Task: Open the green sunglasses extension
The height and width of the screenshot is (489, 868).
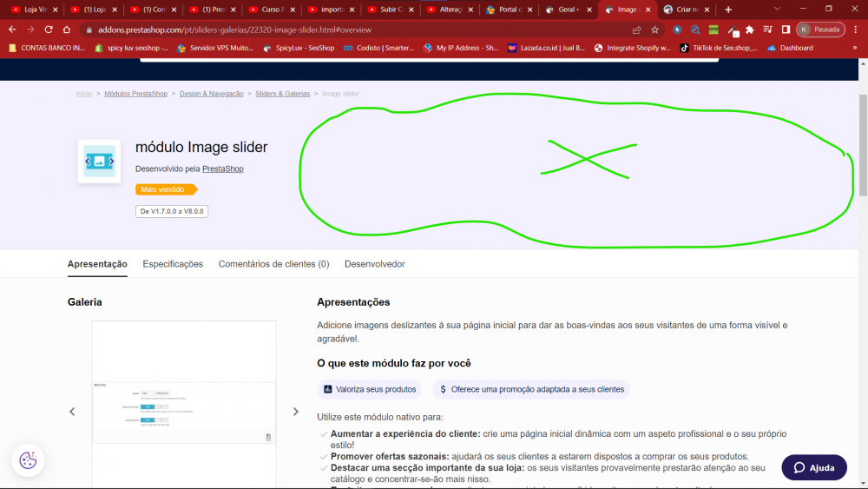Action: 713,30
